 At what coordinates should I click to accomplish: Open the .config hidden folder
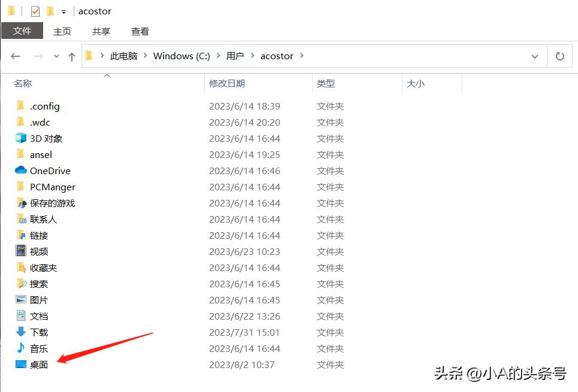pos(44,106)
